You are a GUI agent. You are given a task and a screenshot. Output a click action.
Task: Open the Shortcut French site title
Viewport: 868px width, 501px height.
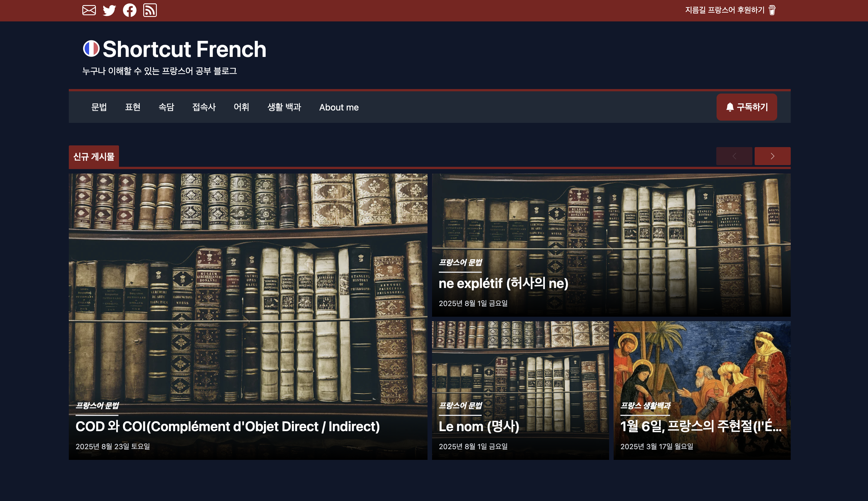pyautogui.click(x=184, y=49)
